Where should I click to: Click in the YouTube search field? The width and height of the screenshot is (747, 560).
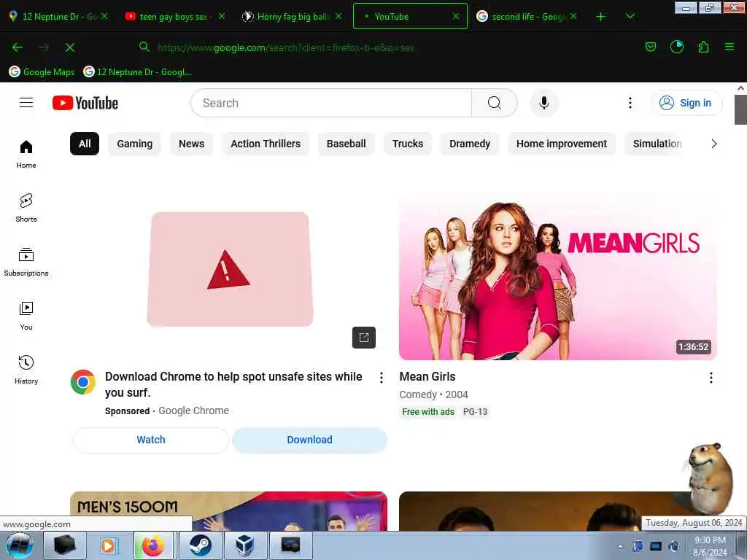pyautogui.click(x=331, y=103)
